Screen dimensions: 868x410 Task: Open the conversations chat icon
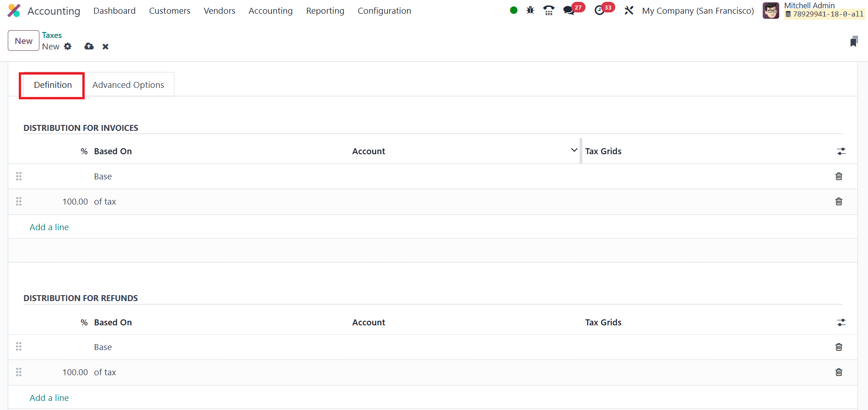[x=569, y=10]
